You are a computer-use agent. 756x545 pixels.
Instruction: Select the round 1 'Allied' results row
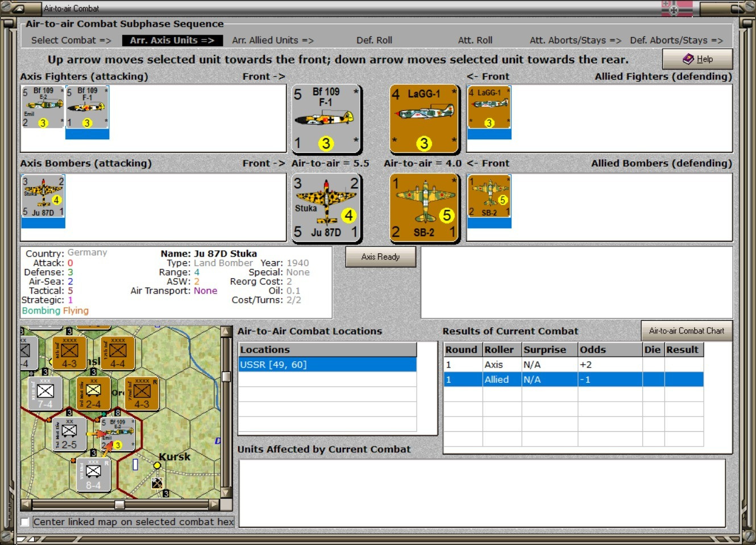[x=574, y=379]
